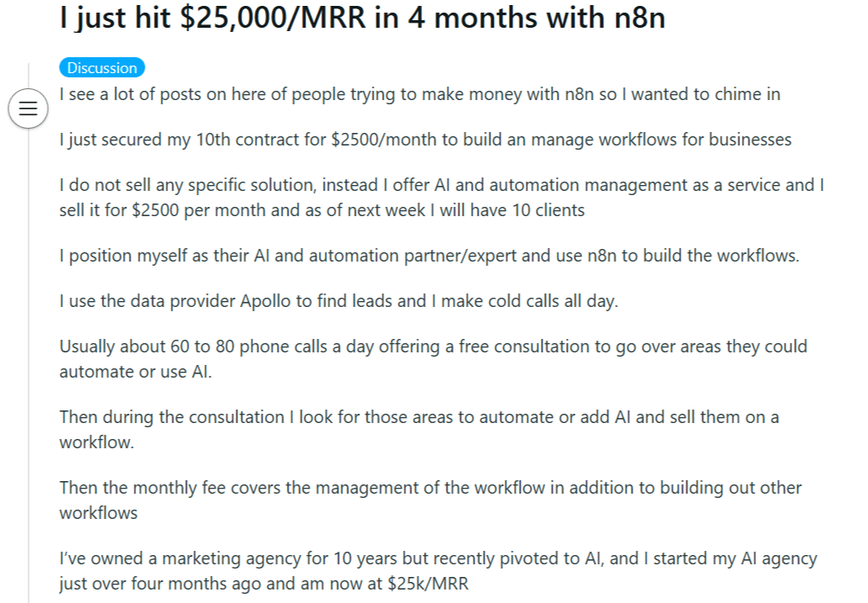868x603 pixels.
Task: Open the post title about $25,000/MRR
Action: coord(362,18)
